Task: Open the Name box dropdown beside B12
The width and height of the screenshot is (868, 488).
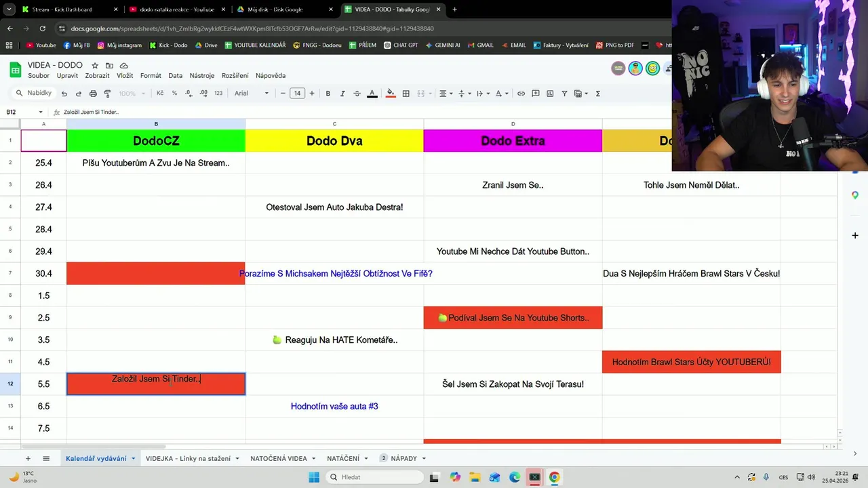Action: point(41,112)
